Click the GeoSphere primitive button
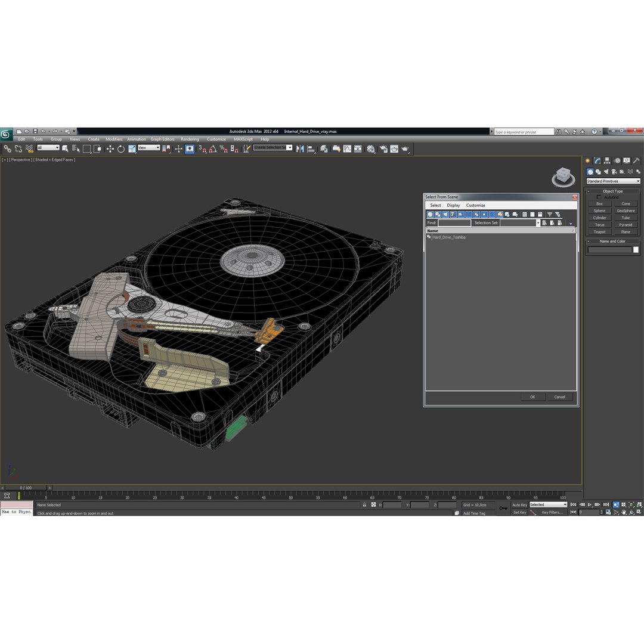 click(626, 210)
